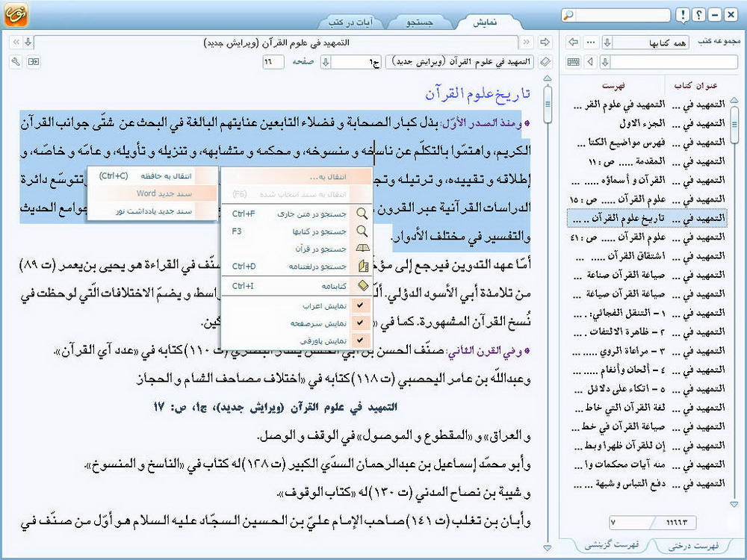Image resolution: width=747 pixels, height=560 pixels.
Task: Switch to the آیات در کتب tab
Action: coord(350,22)
